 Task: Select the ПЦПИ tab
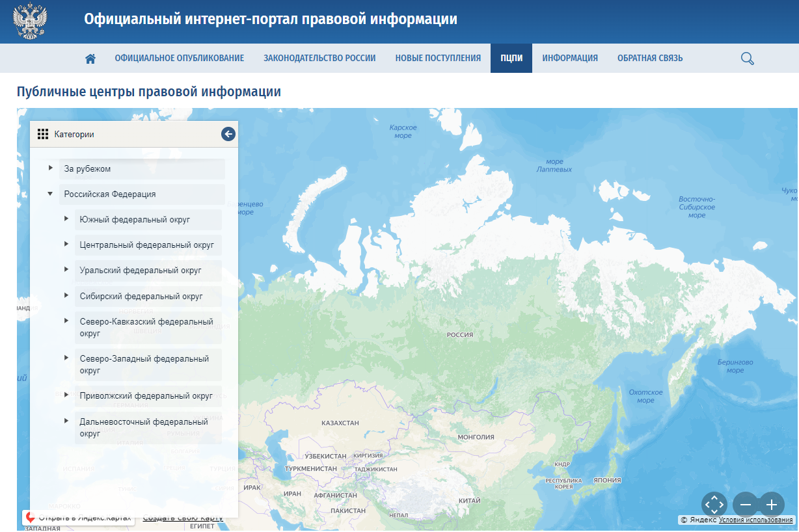(511, 59)
